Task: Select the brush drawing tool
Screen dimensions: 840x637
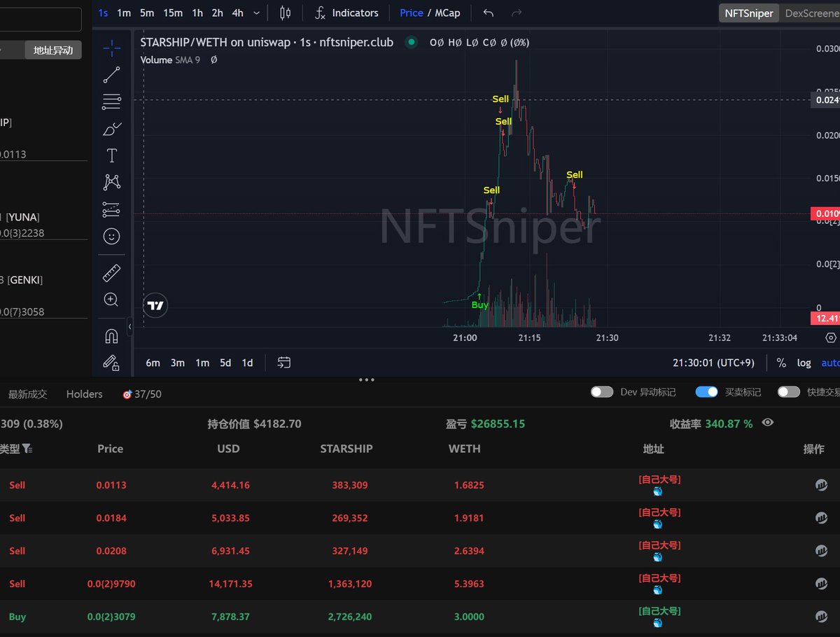Action: [111, 129]
